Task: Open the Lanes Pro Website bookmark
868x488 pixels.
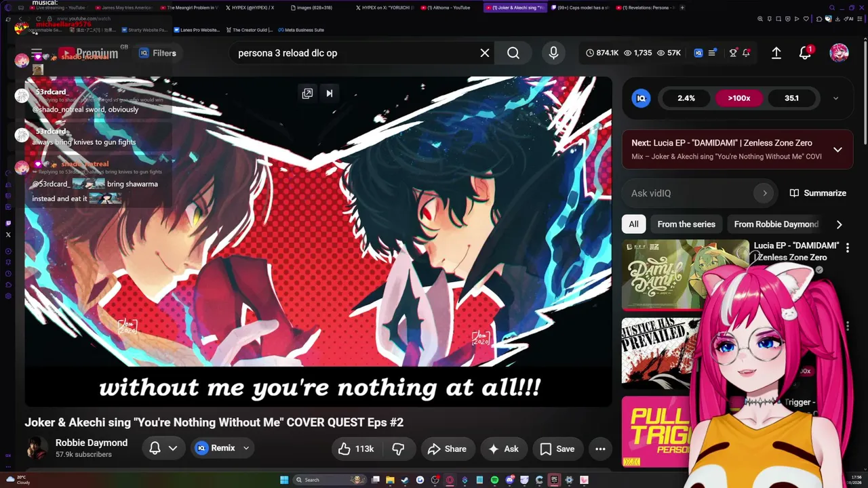Action: pyautogui.click(x=197, y=30)
